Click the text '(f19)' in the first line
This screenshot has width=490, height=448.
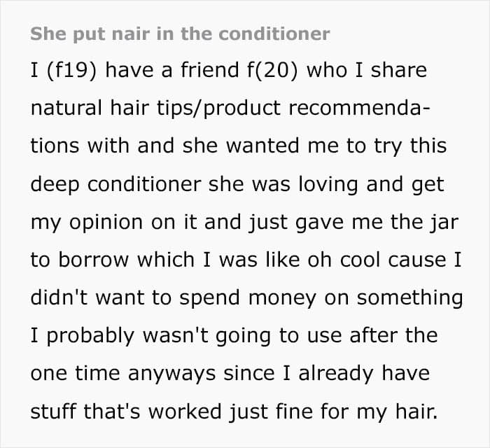[x=70, y=71]
